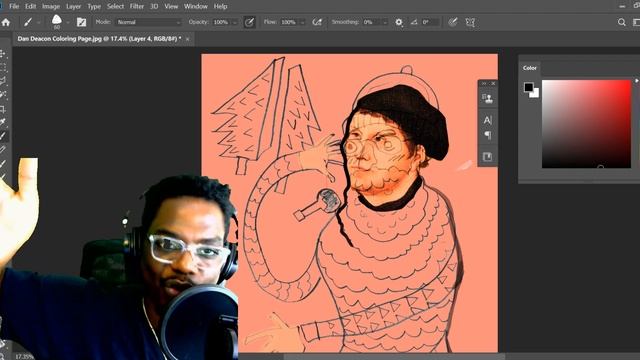Image resolution: width=640 pixels, height=360 pixels.
Task: Switch to the Color panel tab
Action: coord(530,68)
